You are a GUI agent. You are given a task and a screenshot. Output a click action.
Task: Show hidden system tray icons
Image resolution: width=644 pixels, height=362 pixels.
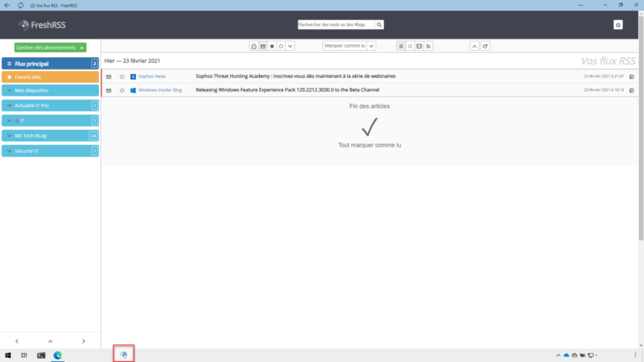[558, 355]
